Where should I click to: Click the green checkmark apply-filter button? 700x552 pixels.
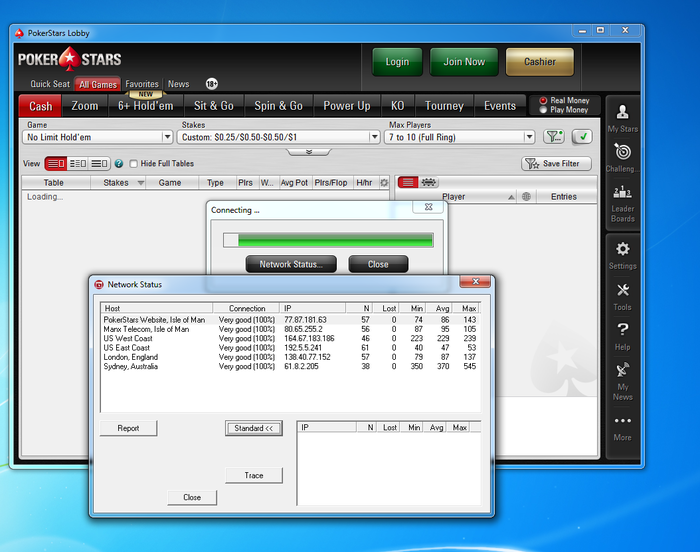[582, 137]
